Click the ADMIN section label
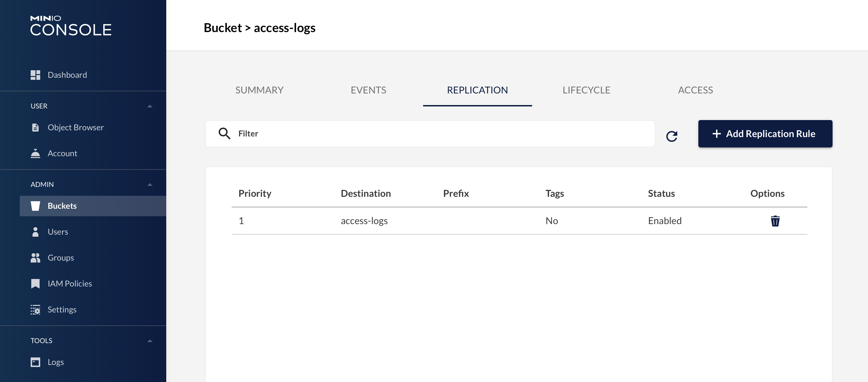This screenshot has width=868, height=382. tap(42, 185)
